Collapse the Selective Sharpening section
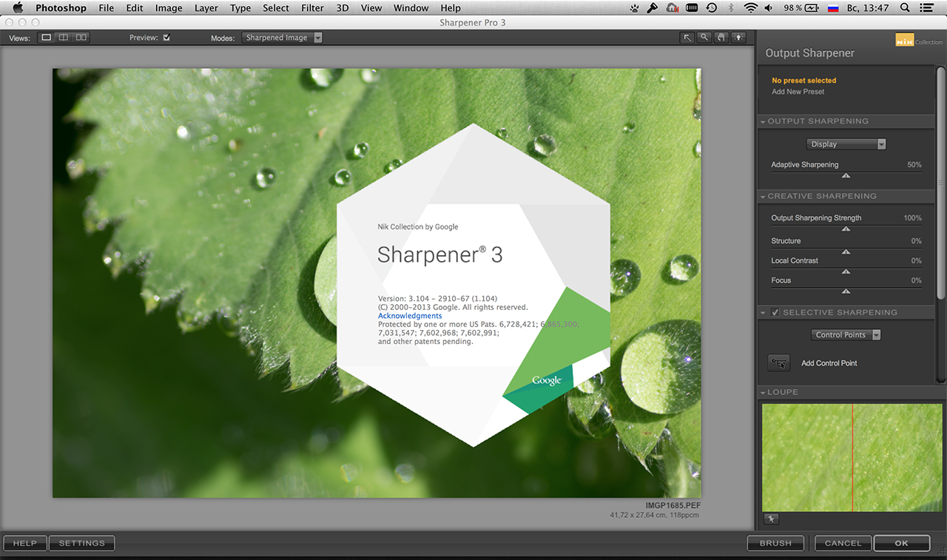Viewport: 947px width, 560px height. pos(763,312)
